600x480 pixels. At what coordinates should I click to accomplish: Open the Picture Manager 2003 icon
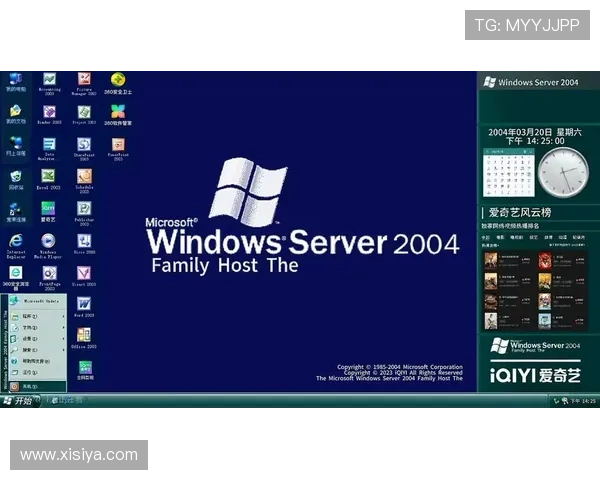(84, 83)
